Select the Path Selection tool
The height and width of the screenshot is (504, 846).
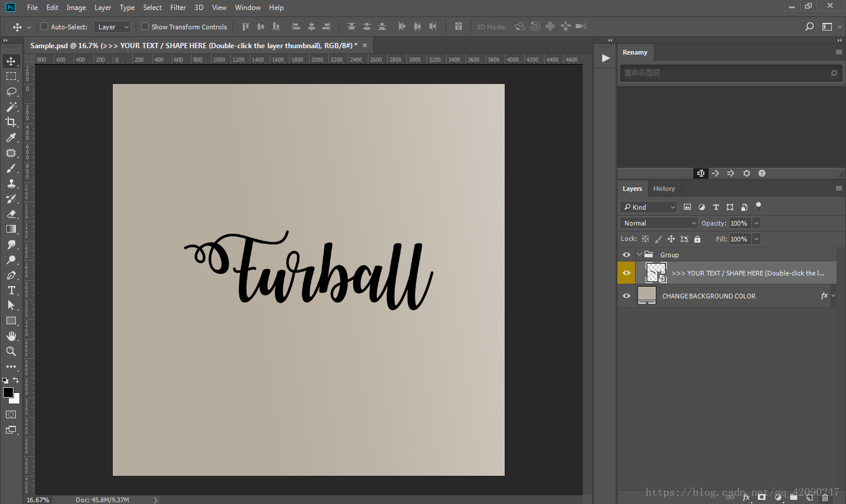tap(11, 305)
